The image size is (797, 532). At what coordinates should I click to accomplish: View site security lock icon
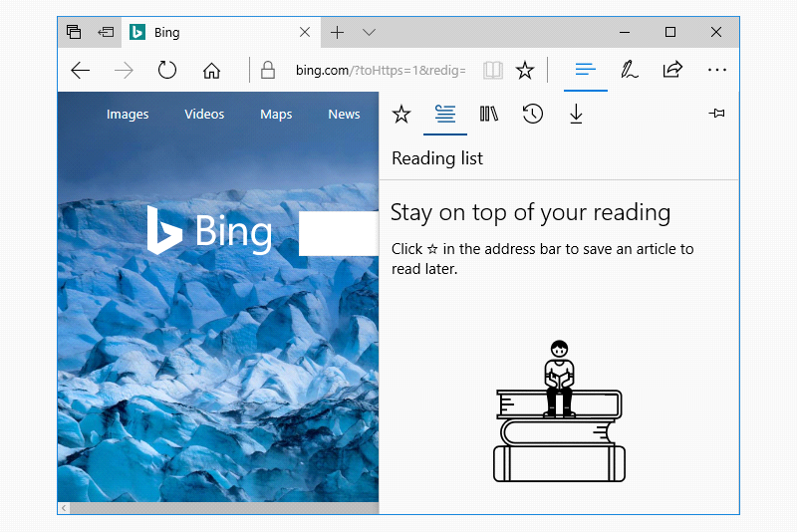pos(268,70)
